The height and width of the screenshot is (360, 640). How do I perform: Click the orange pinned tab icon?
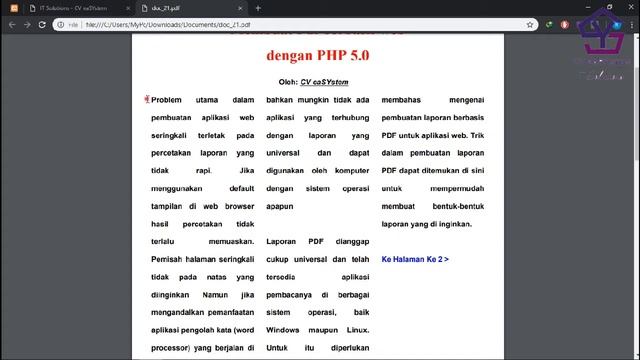(14, 8)
